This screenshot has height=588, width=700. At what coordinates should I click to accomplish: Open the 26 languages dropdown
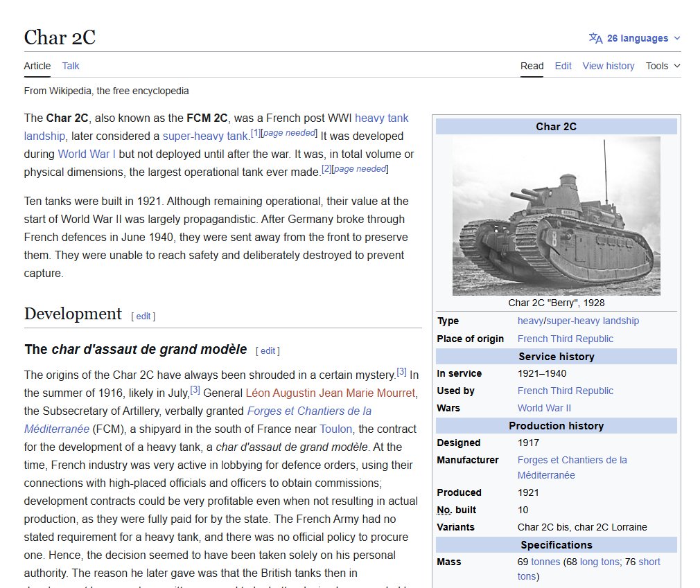point(635,38)
